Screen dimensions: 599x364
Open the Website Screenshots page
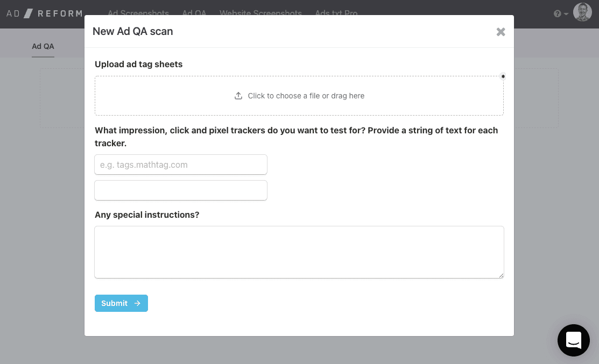[260, 13]
